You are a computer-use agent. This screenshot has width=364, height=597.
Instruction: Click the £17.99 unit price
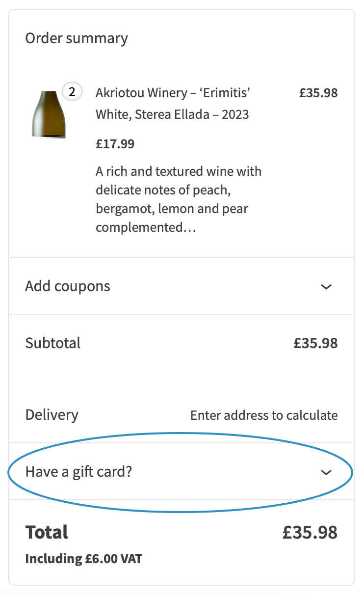pyautogui.click(x=115, y=144)
